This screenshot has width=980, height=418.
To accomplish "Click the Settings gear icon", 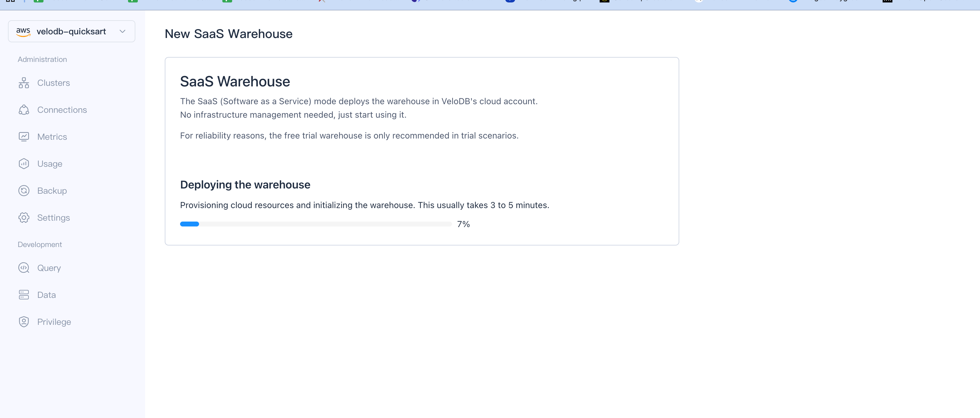I will pos(24,218).
